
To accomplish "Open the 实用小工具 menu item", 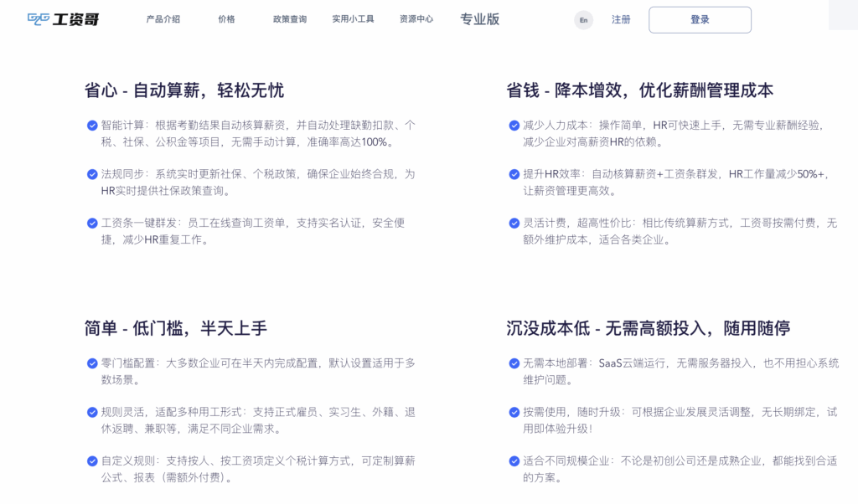I will click(353, 19).
